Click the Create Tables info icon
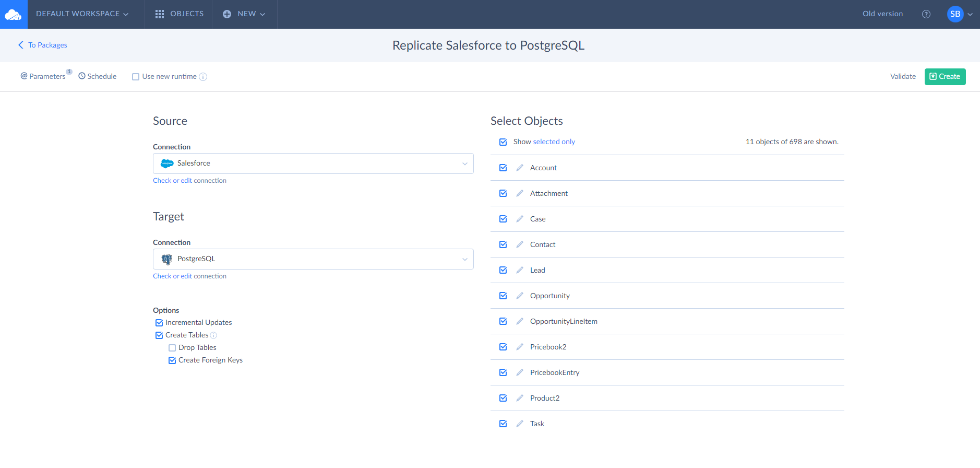 [x=213, y=335]
